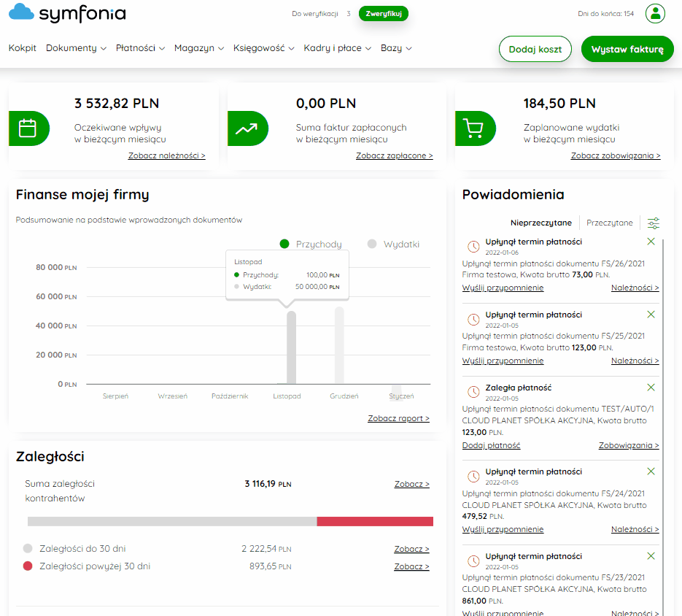Click the Listopad bar in the chart

292,347
